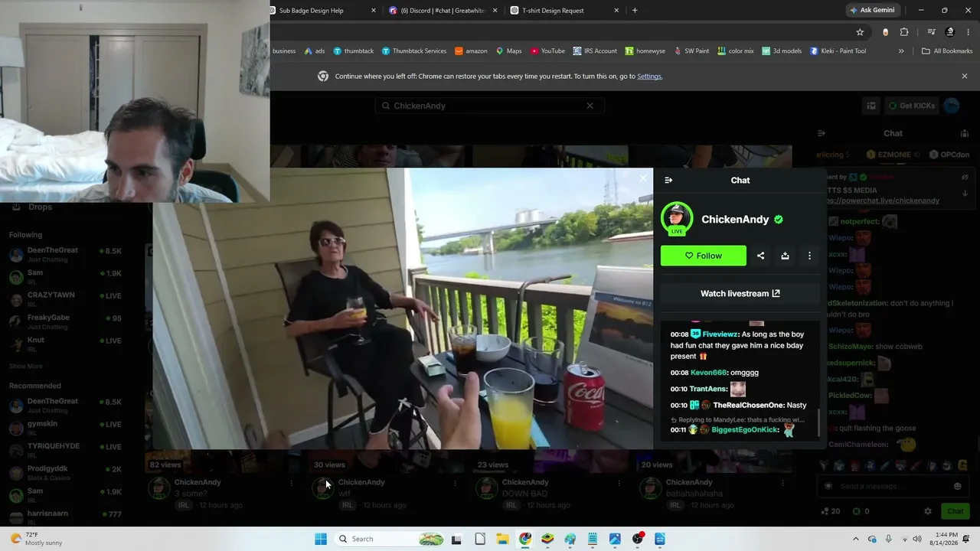Open the green Chat send button
This screenshot has width=980, height=551.
pos(955,511)
